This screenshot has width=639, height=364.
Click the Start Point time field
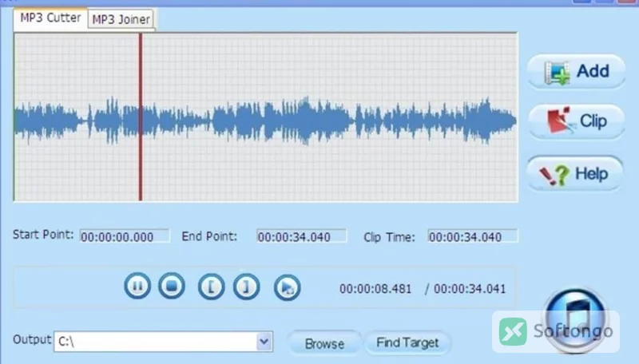pos(125,236)
